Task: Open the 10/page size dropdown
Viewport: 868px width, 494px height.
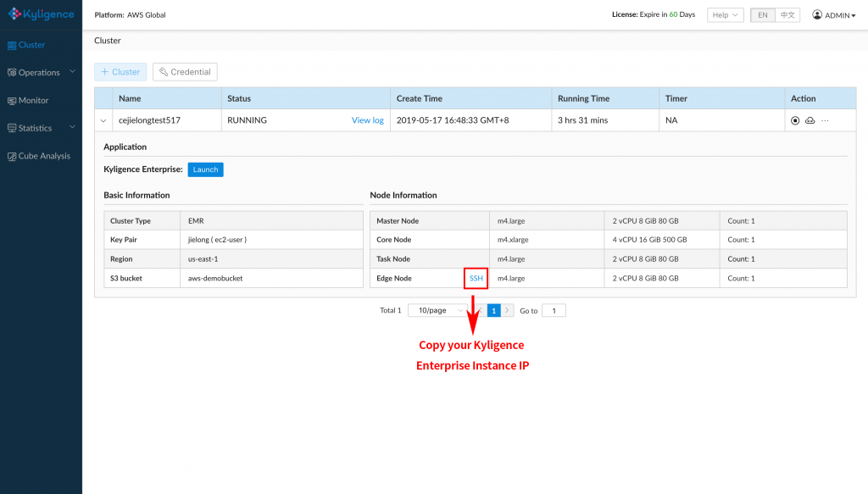Action: point(437,311)
